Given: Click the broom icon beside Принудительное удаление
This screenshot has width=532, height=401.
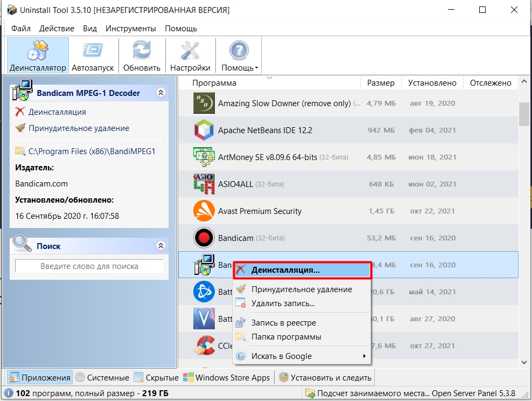Looking at the screenshot, I should pyautogui.click(x=20, y=128).
